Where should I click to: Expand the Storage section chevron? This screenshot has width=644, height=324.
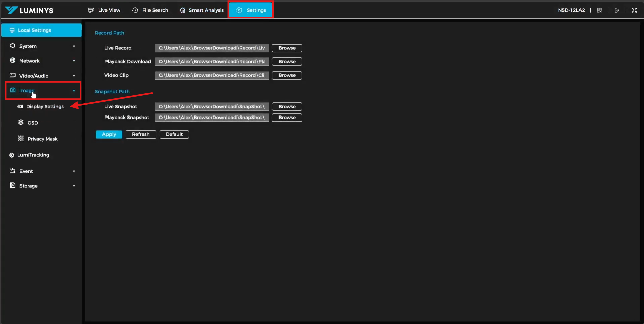coord(74,186)
